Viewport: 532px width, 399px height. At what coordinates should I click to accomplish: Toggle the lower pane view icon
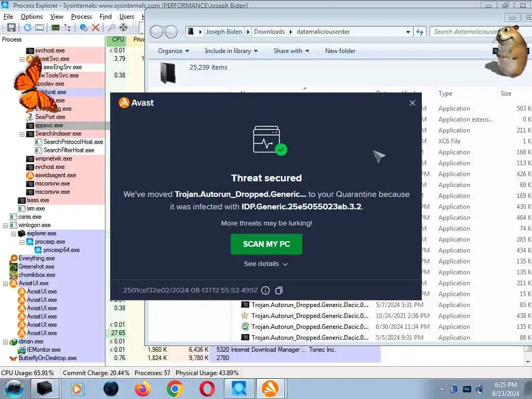point(39,28)
